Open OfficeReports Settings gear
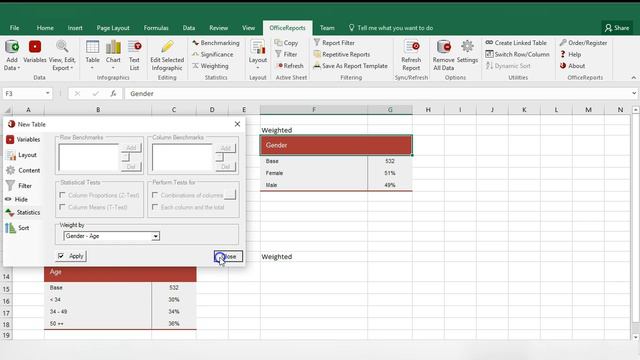The image size is (640, 360). (x=467, y=52)
